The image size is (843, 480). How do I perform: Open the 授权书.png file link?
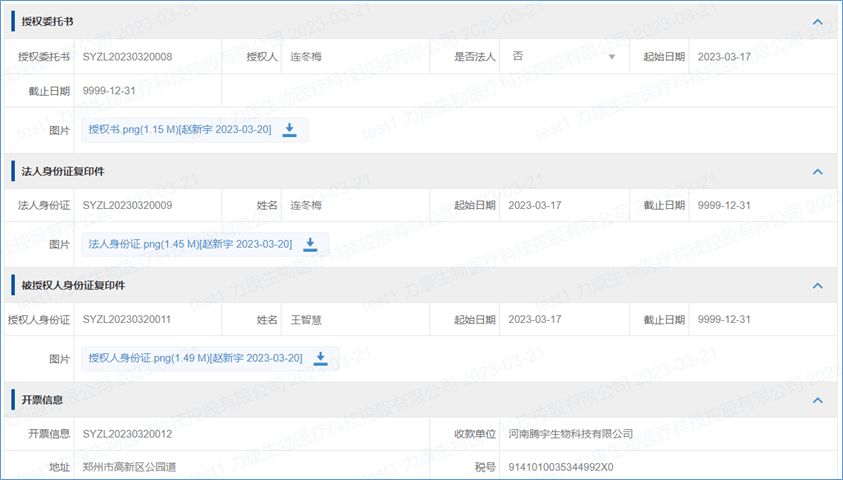click(x=179, y=130)
